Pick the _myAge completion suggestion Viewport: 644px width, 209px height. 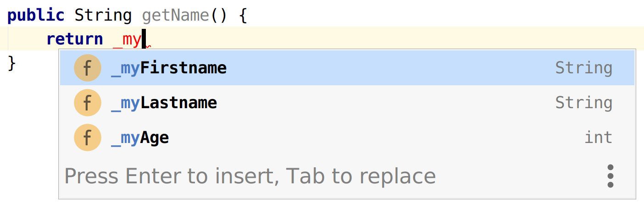pyautogui.click(x=347, y=137)
